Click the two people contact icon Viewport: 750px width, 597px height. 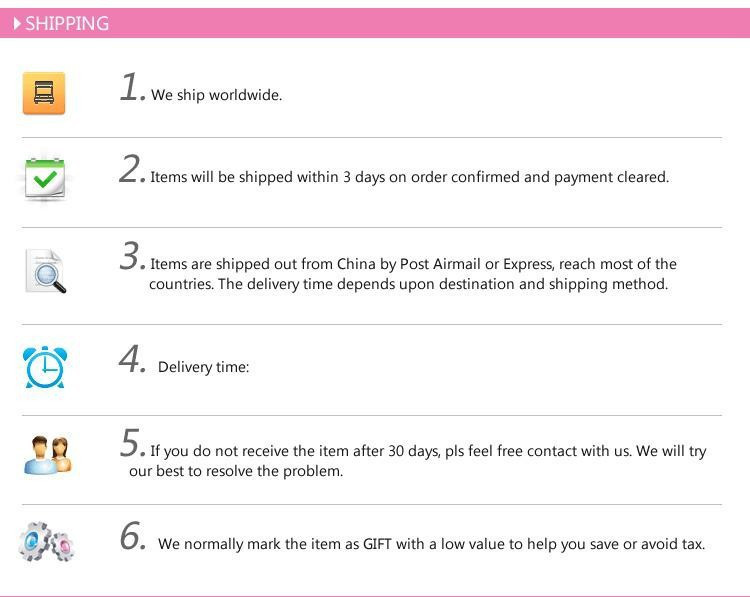(x=48, y=455)
